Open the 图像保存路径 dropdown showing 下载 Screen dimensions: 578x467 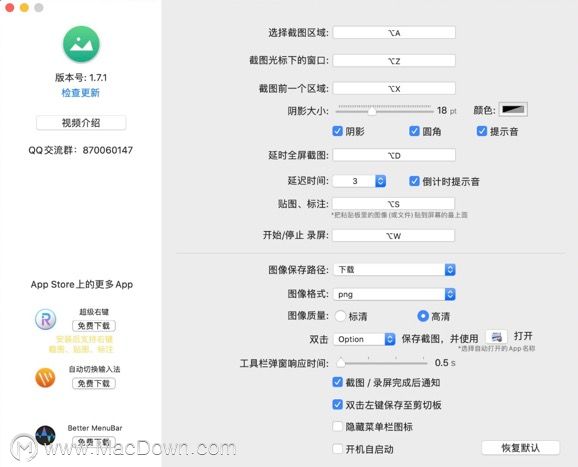[x=394, y=269]
